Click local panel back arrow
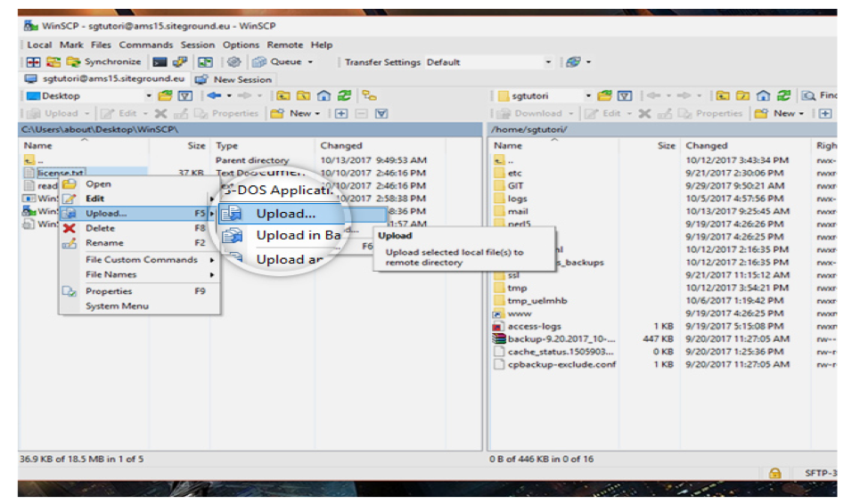The image size is (868, 504). click(212, 96)
